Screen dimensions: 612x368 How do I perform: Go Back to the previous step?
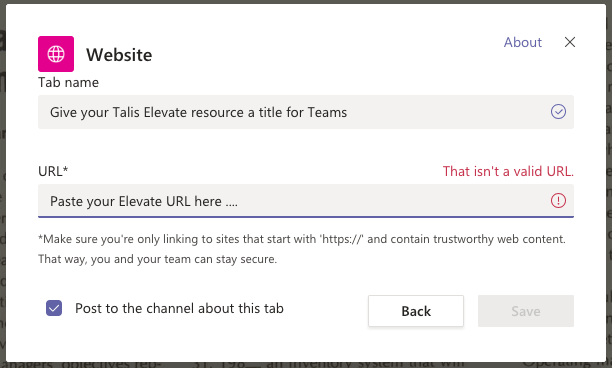[x=416, y=311]
